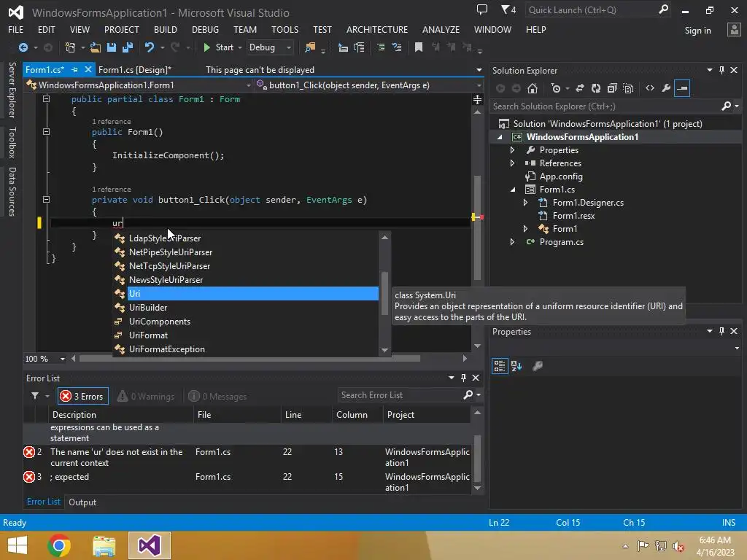This screenshot has width=747, height=560.
Task: Expand Program.cs node
Action: (x=513, y=242)
